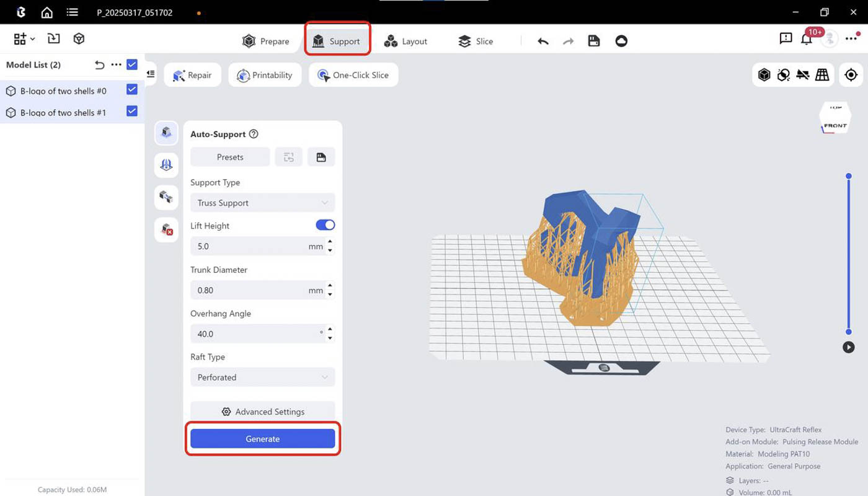Image resolution: width=868 pixels, height=496 pixels.
Task: Run the Printability check
Action: click(265, 74)
